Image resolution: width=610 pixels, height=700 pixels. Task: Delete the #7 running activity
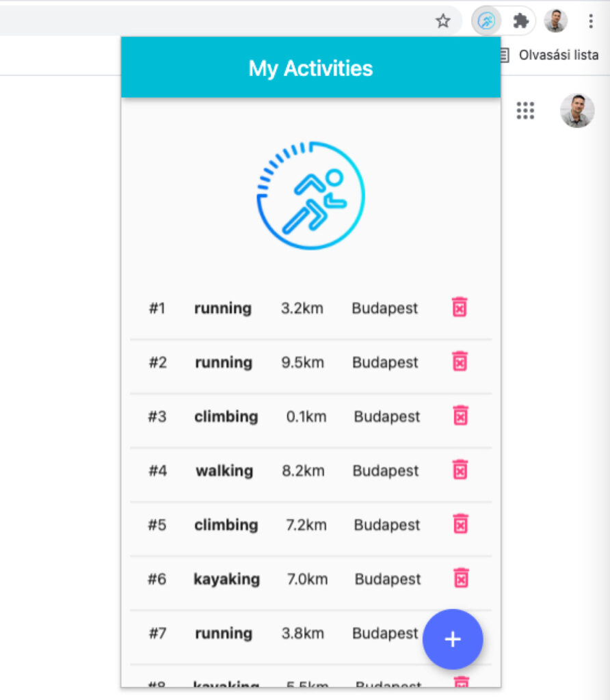460,632
